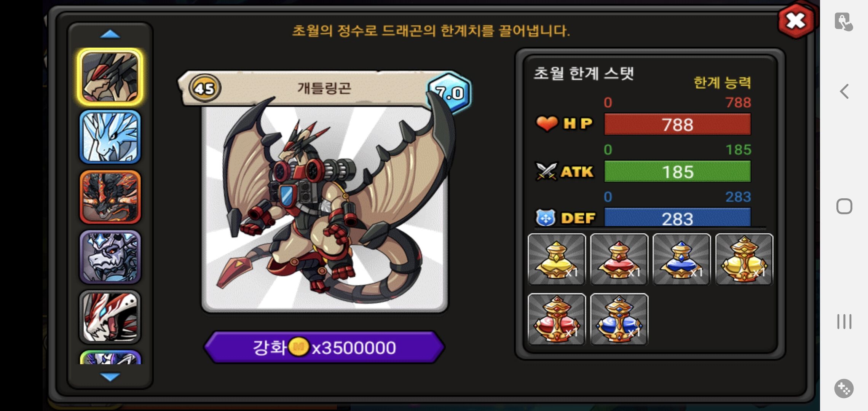
Task: Move dragon list up with the up arrow
Action: coord(110,35)
